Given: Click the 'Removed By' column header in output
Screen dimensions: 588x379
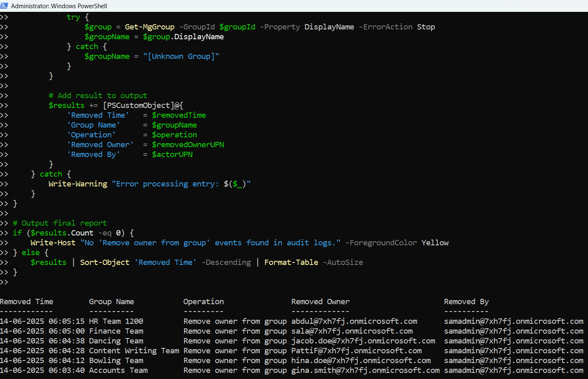Looking at the screenshot, I should 466,302.
